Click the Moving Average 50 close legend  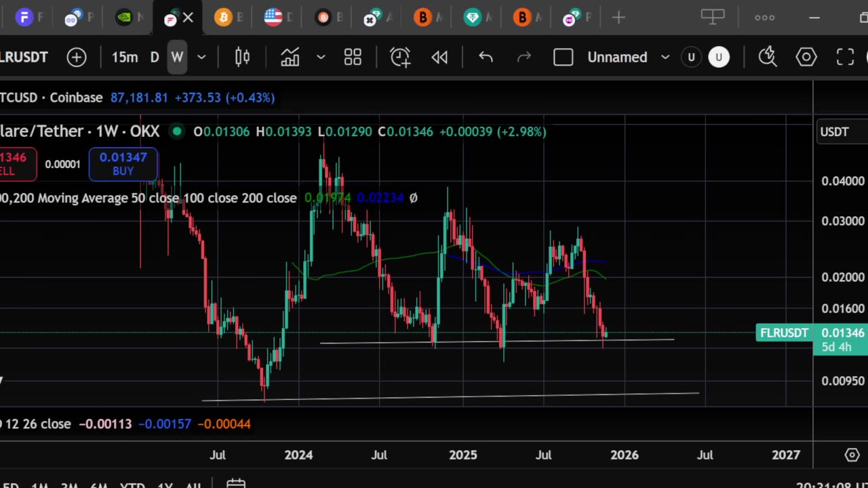click(x=149, y=198)
